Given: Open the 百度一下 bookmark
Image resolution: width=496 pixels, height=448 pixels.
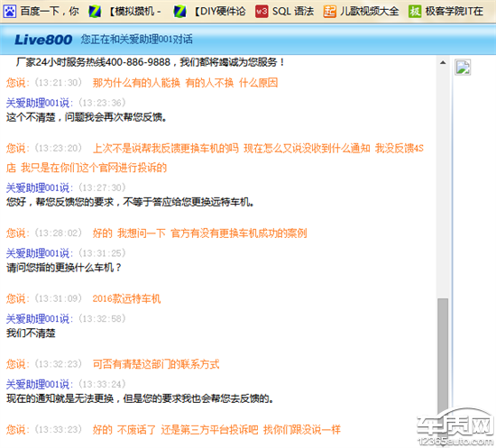Looking at the screenshot, I should pos(50,12).
